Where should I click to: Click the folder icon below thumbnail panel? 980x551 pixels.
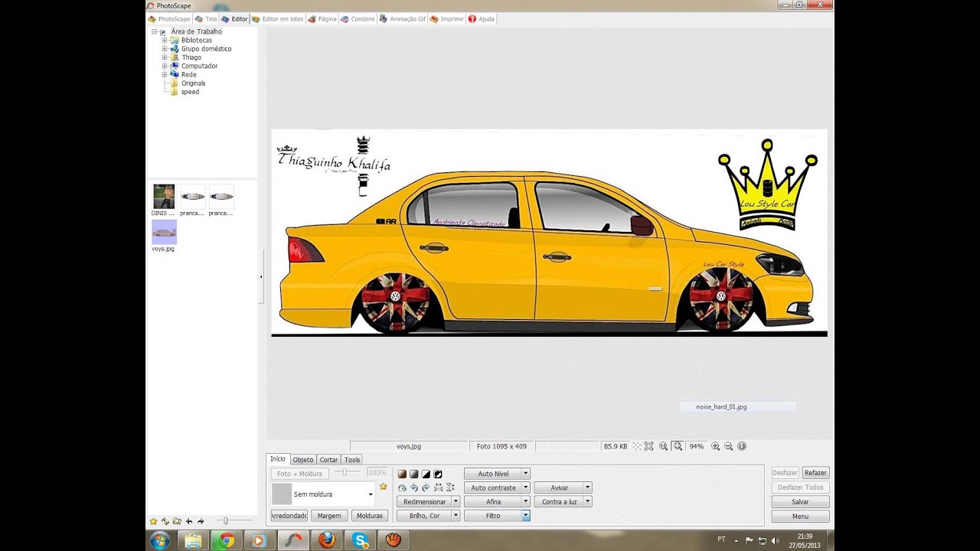177,521
